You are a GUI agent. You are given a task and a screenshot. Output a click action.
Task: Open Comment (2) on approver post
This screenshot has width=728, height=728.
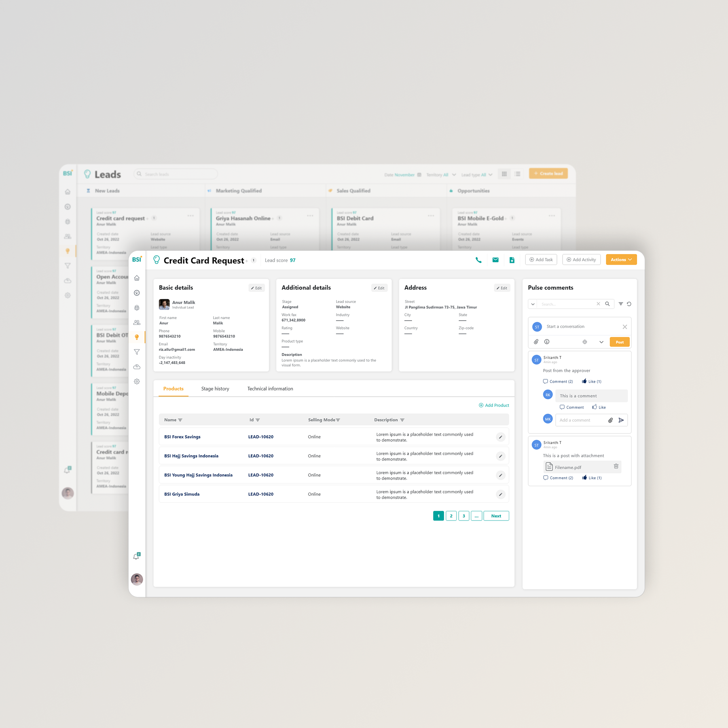[x=558, y=381]
